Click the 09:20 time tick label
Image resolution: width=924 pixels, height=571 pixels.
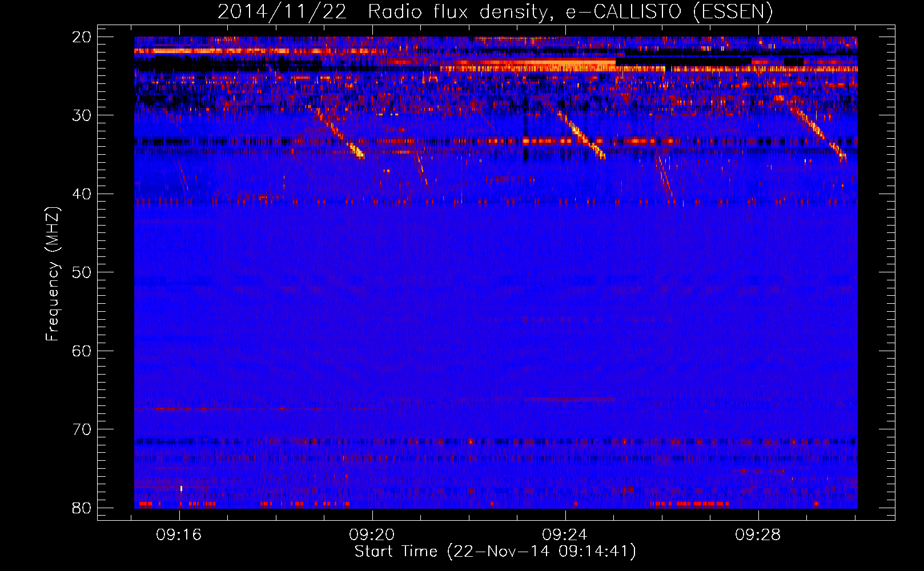click(x=372, y=535)
